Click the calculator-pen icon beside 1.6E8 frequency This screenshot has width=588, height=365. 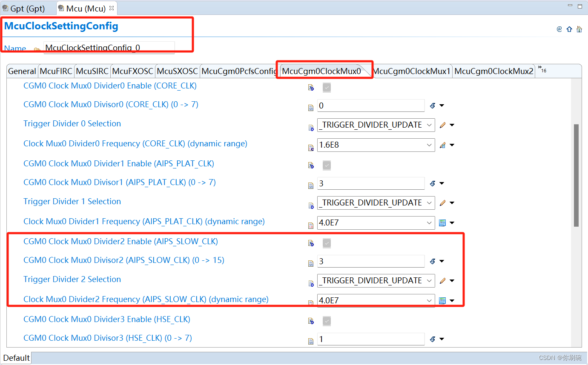click(x=443, y=145)
